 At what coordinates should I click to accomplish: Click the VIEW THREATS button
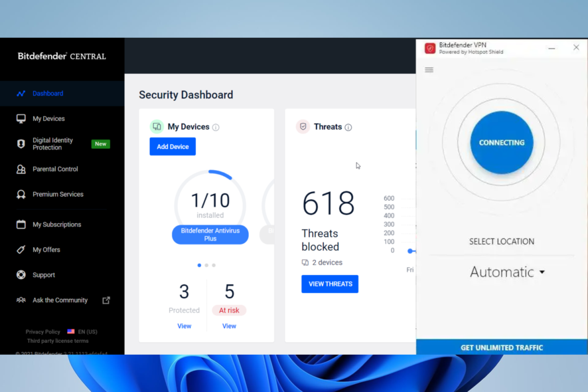coord(330,284)
